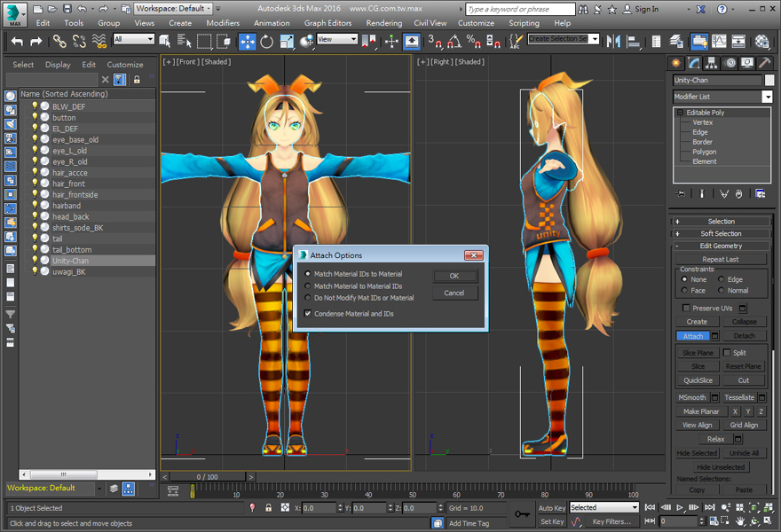Toggle the Selection Lock padlock in status bar
Screen dimensions: 781x532
click(x=268, y=508)
